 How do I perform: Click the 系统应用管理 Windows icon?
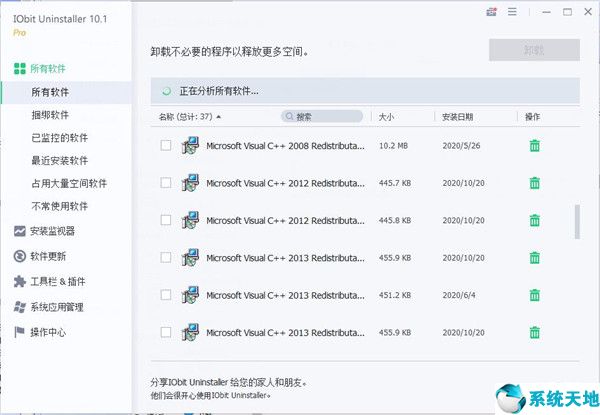click(x=20, y=307)
